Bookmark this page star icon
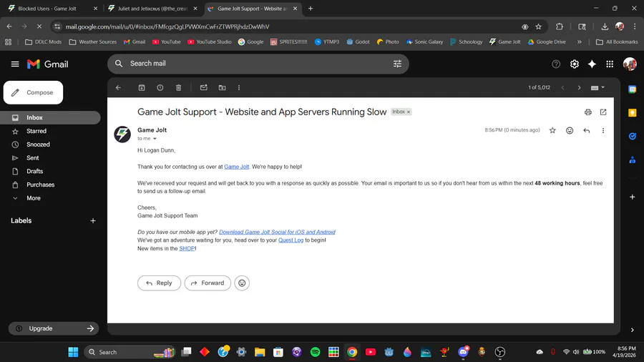Image resolution: width=644 pixels, height=362 pixels. [x=538, y=26]
